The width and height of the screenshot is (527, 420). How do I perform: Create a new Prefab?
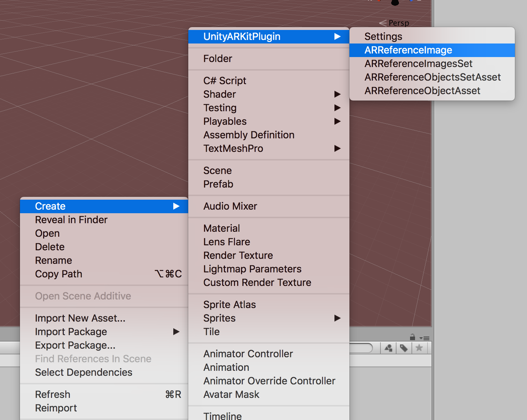click(x=268, y=184)
